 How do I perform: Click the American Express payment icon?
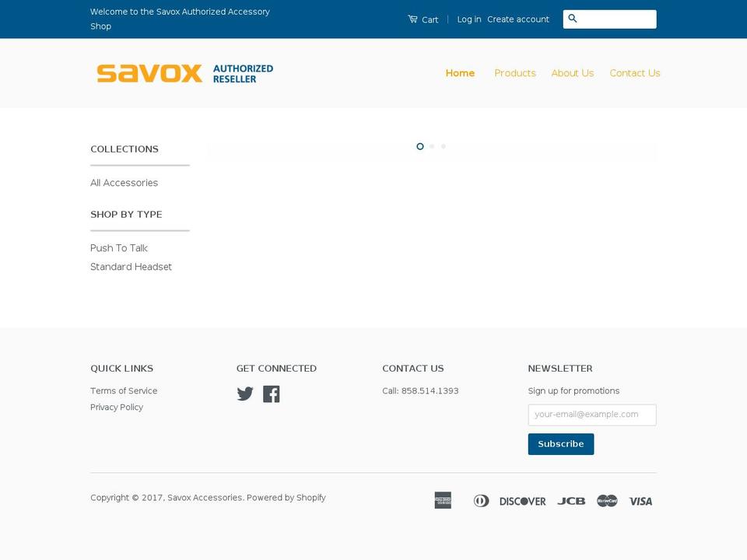click(443, 500)
